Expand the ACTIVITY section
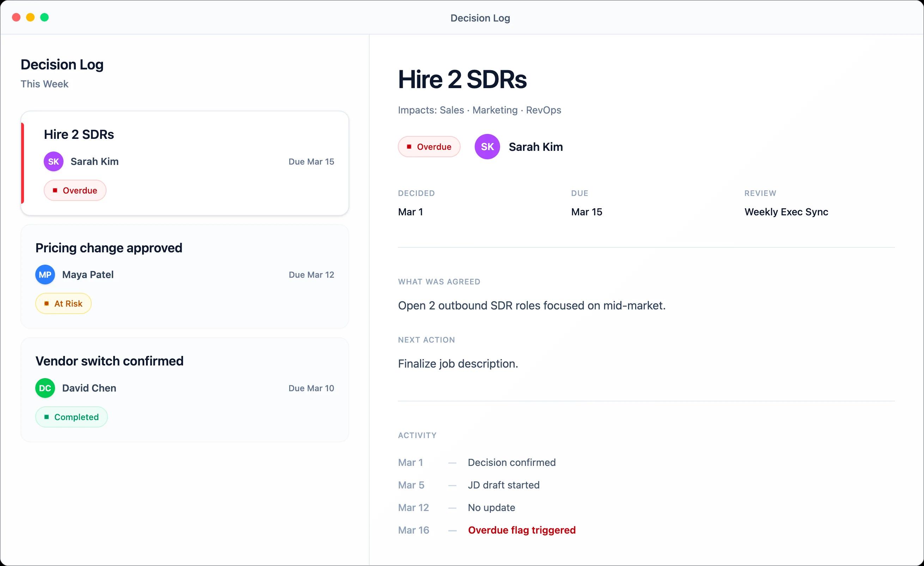The height and width of the screenshot is (566, 924). 417,435
